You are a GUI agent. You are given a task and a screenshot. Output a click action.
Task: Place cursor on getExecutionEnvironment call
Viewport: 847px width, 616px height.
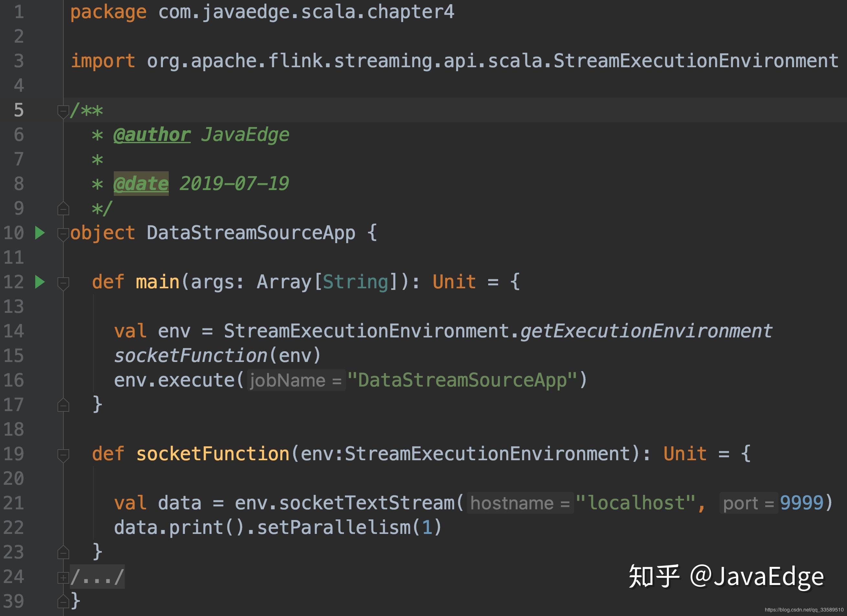click(x=646, y=331)
